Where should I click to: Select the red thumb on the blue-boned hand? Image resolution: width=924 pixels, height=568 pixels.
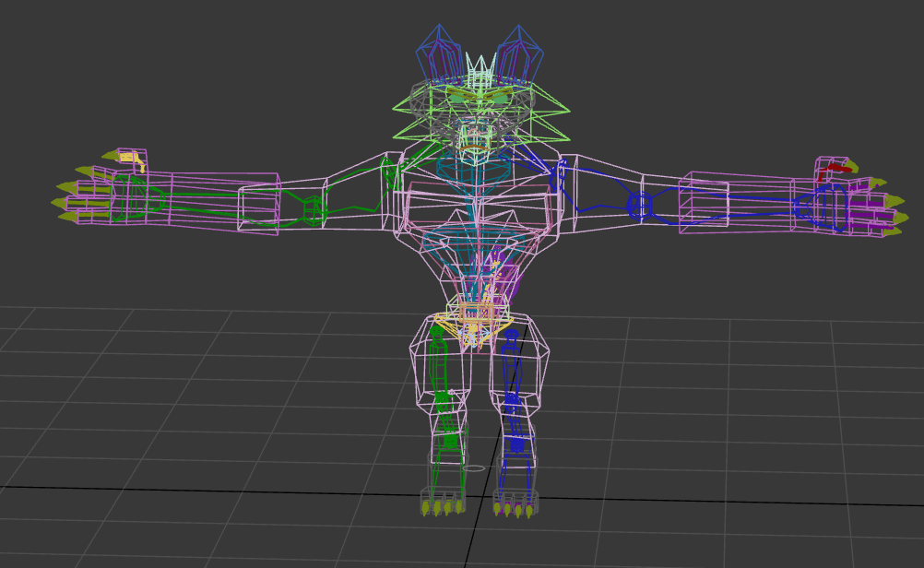click(x=835, y=168)
